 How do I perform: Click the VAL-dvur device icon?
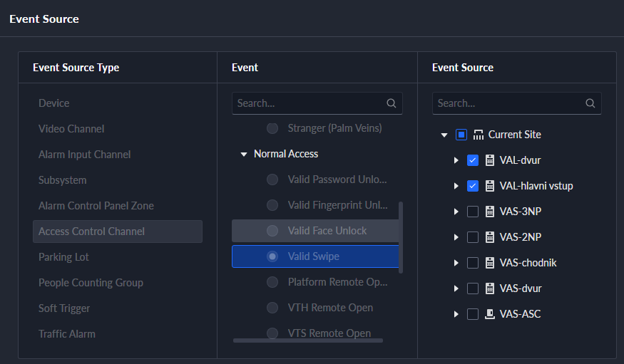click(490, 160)
